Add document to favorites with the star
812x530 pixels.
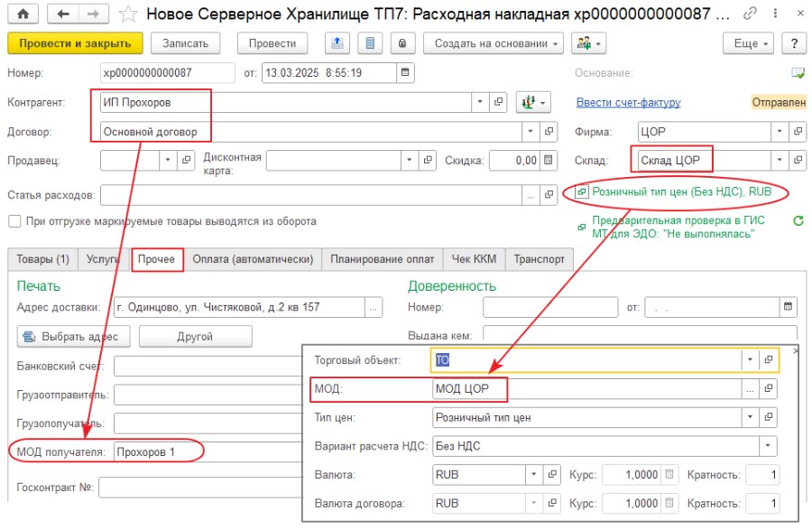[x=127, y=14]
